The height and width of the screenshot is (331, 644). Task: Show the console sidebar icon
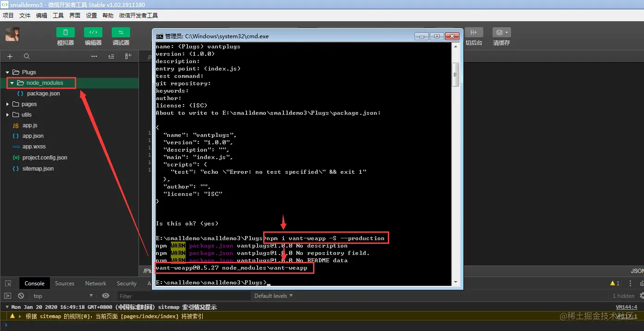coord(8,296)
